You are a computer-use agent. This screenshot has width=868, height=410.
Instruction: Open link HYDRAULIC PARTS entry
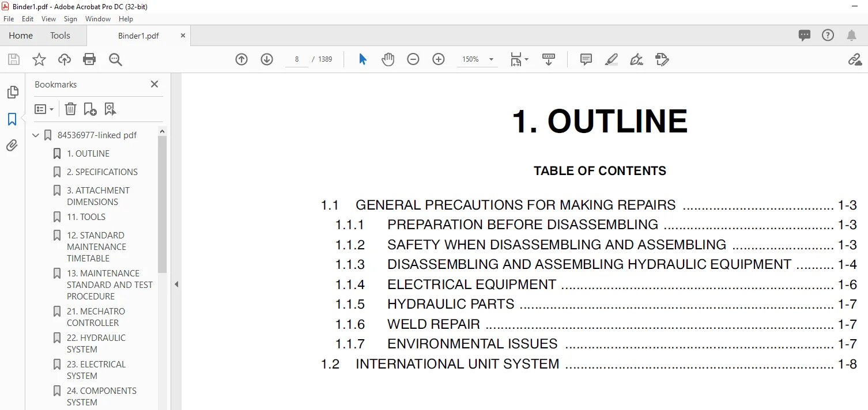451,304
